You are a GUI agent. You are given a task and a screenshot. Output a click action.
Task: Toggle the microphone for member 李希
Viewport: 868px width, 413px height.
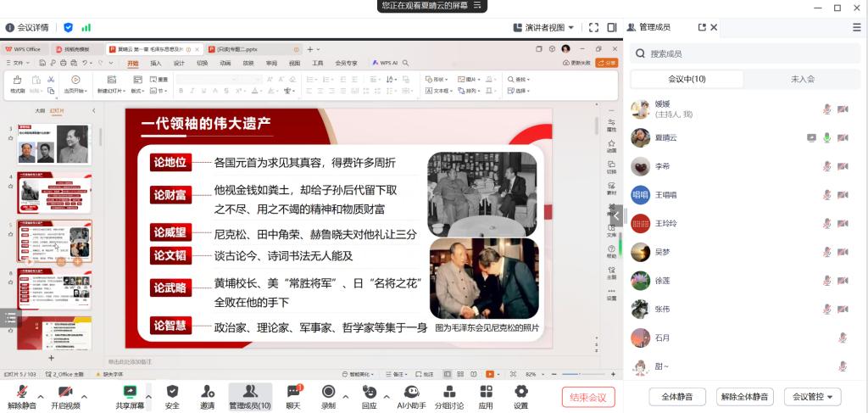[826, 167]
